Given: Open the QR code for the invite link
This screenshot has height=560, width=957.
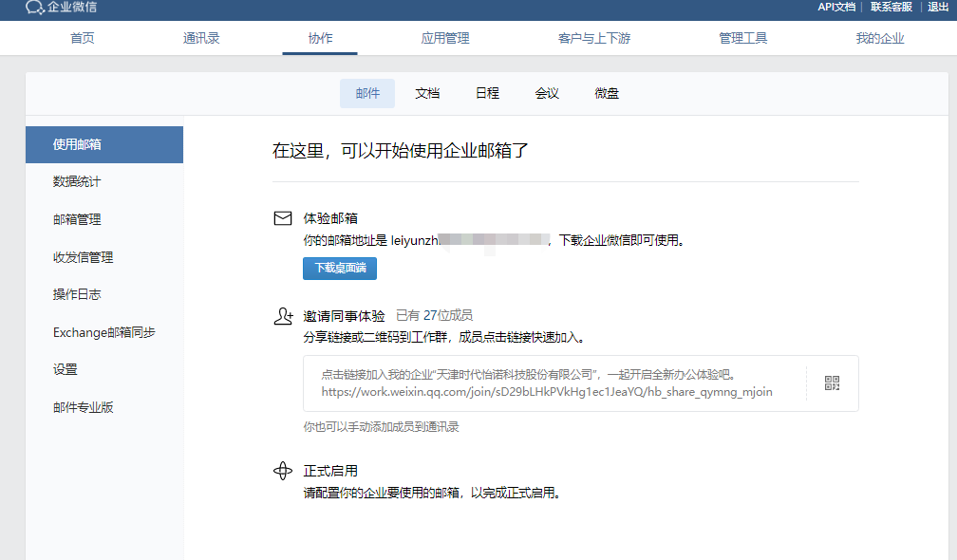Looking at the screenshot, I should (833, 383).
